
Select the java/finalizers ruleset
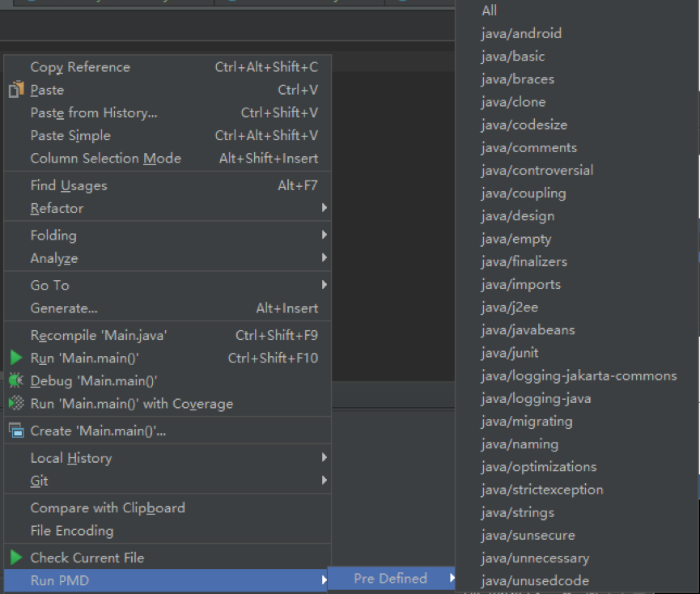(577, 261)
